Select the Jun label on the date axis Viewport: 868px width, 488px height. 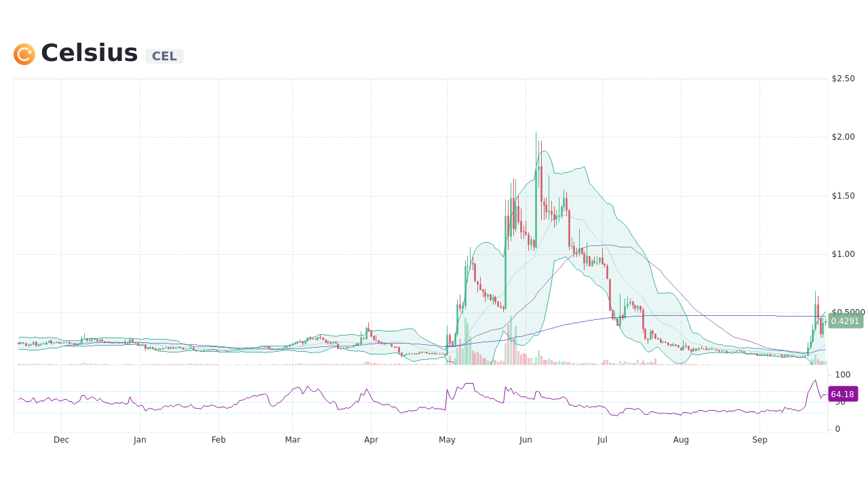pos(526,439)
